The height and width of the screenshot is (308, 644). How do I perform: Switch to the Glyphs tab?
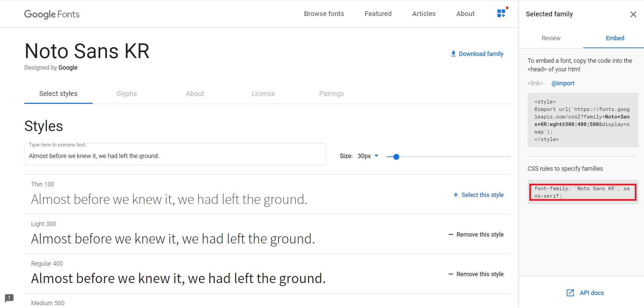click(x=127, y=94)
